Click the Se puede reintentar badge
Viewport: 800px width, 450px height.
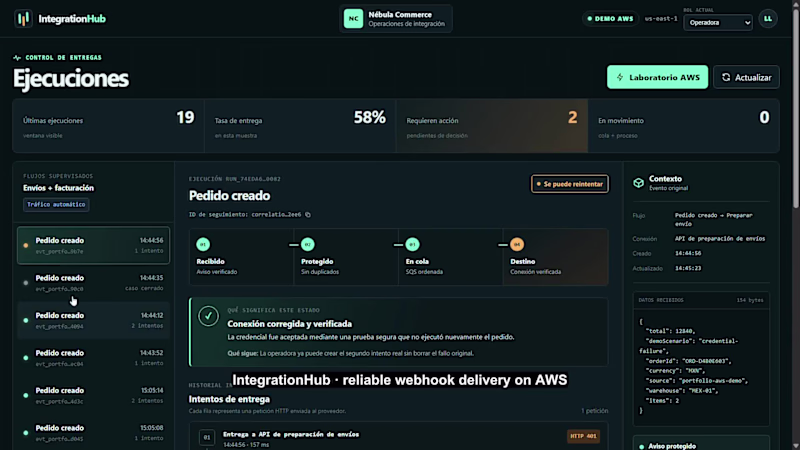[x=569, y=184]
